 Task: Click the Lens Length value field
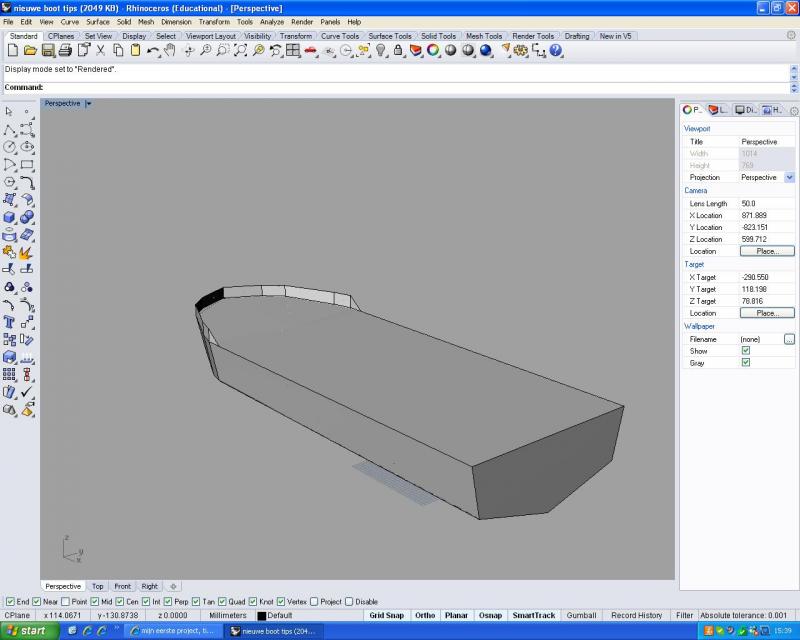[x=767, y=203]
